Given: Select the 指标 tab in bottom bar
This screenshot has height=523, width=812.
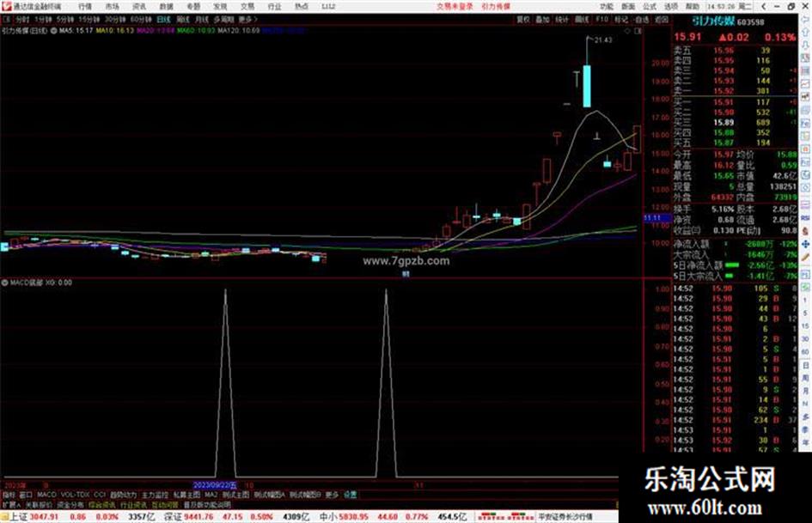Looking at the screenshot, I should coord(9,495).
